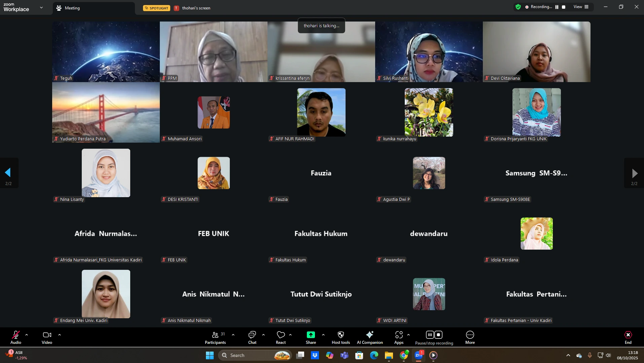The height and width of the screenshot is (363, 644).
Task: Expand audio options arrow next to Audio
Action: (x=27, y=335)
